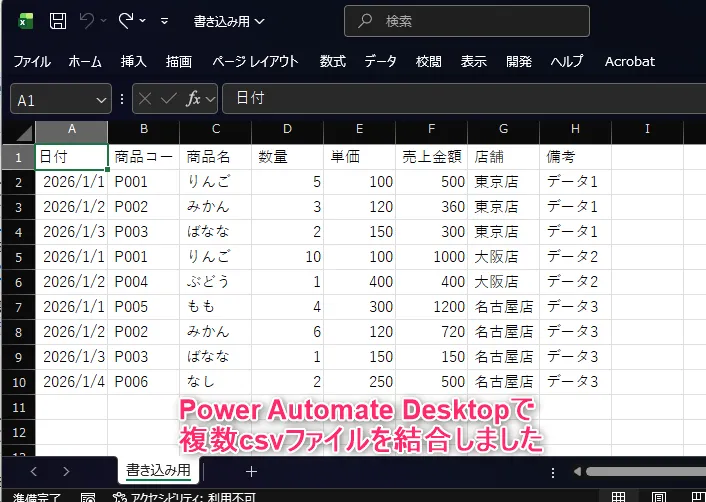This screenshot has width=706, height=502.
Task: Click the Undo arrow icon
Action: click(x=88, y=20)
